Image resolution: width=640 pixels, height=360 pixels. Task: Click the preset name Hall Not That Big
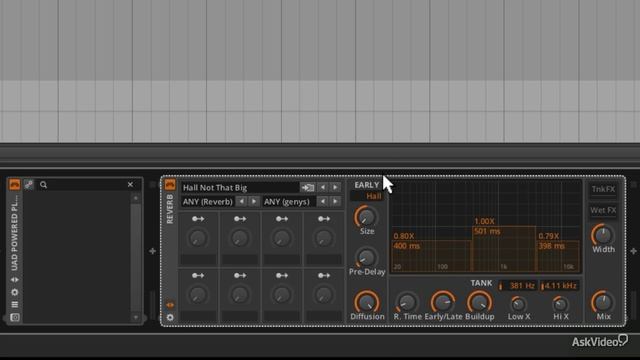coord(215,188)
